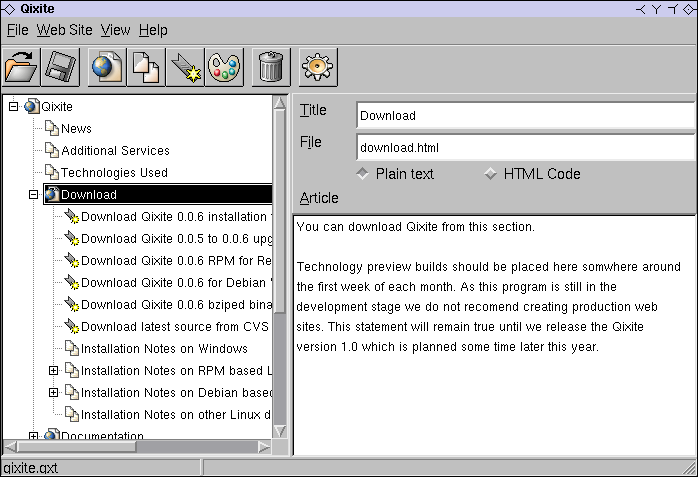Open the View menu
698x477 pixels.
(115, 30)
